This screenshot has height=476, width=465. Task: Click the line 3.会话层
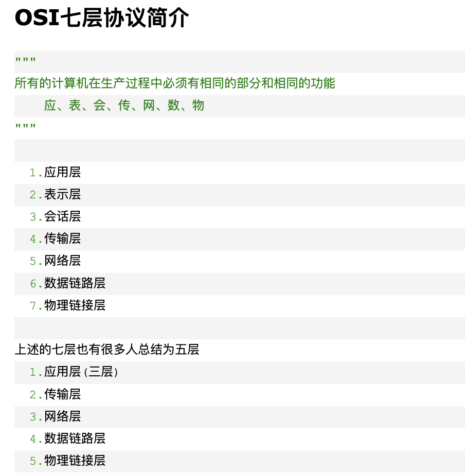point(55,217)
